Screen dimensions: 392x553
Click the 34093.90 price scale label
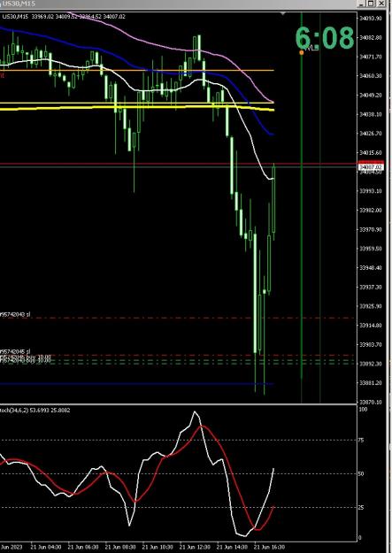coord(370,19)
